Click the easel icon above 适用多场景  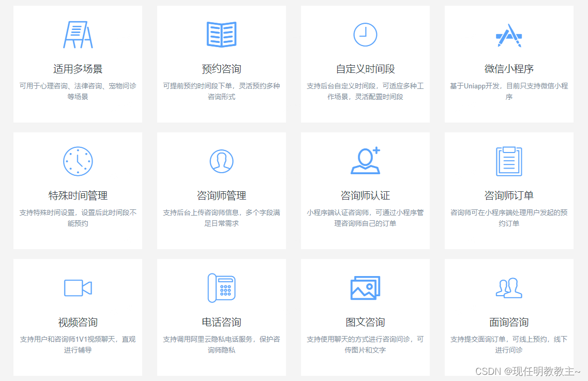click(x=78, y=35)
